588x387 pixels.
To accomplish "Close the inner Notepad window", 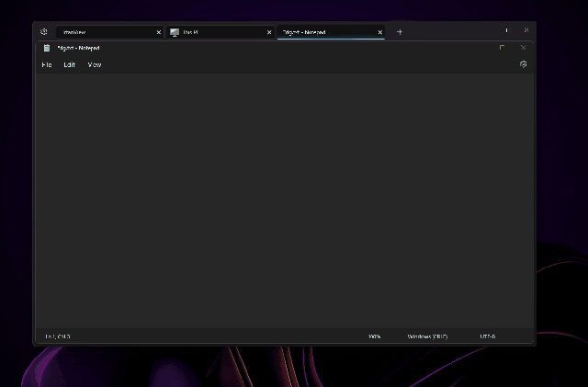I will pos(523,48).
